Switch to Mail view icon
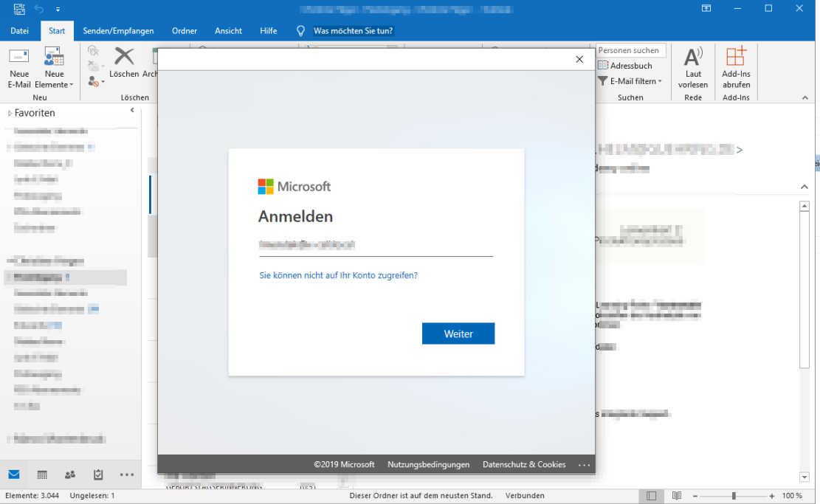Image resolution: width=820 pixels, height=504 pixels. pyautogui.click(x=14, y=474)
